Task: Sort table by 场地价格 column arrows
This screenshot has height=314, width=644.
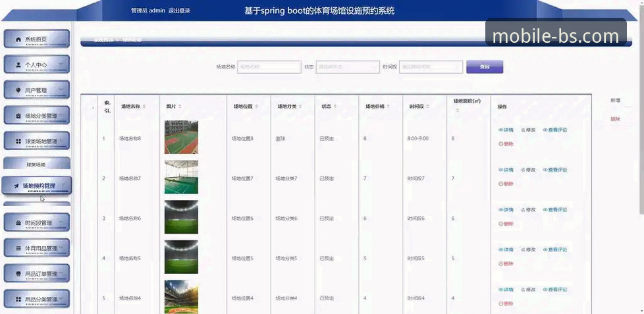Action: (x=388, y=106)
